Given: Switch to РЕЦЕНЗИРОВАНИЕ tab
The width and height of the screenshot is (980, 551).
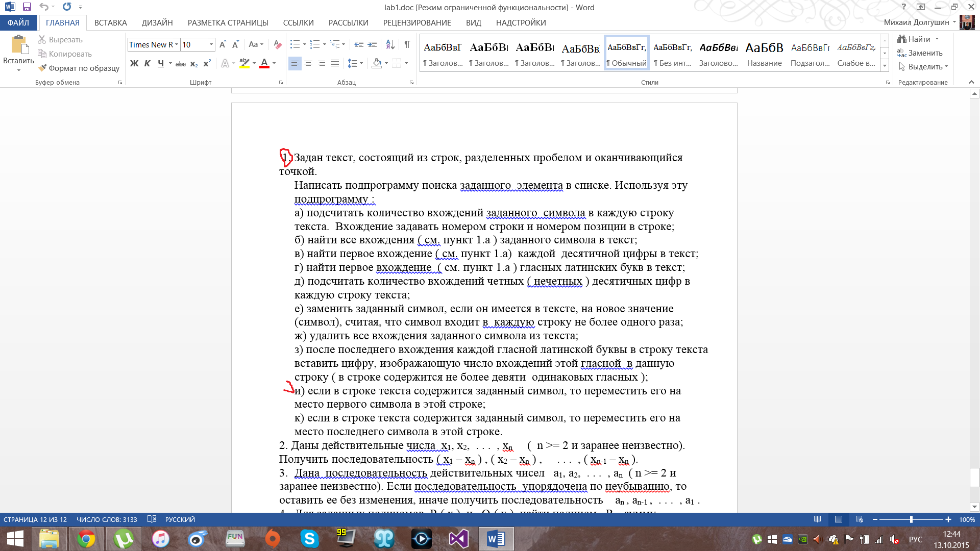Looking at the screenshot, I should [x=416, y=23].
